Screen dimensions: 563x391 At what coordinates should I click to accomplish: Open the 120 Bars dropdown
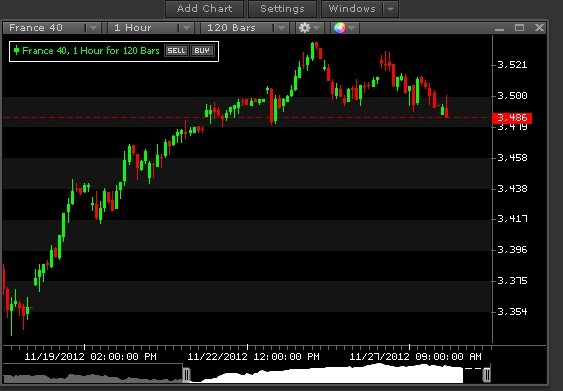245,28
